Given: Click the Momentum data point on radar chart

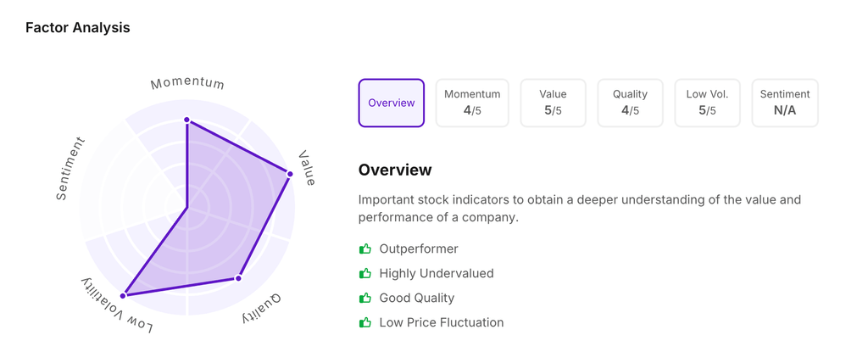Looking at the screenshot, I should coord(187,120).
